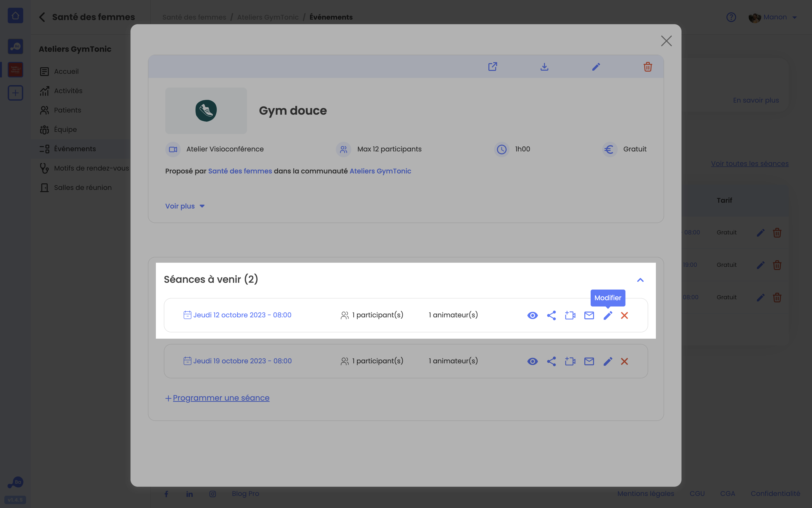The height and width of the screenshot is (508, 812).
Task: Download Gym douce event details icon
Action: (x=544, y=67)
